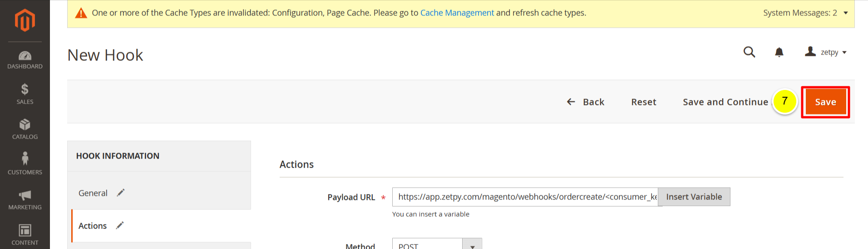
Task: Click the search magnifier icon
Action: pos(749,52)
